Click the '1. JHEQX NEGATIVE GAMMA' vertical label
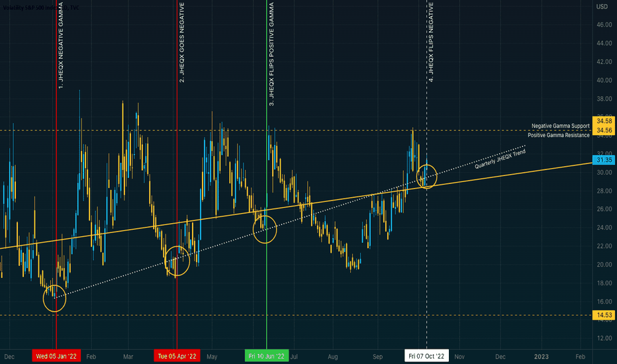Screen dimensions: 617x364 61,45
